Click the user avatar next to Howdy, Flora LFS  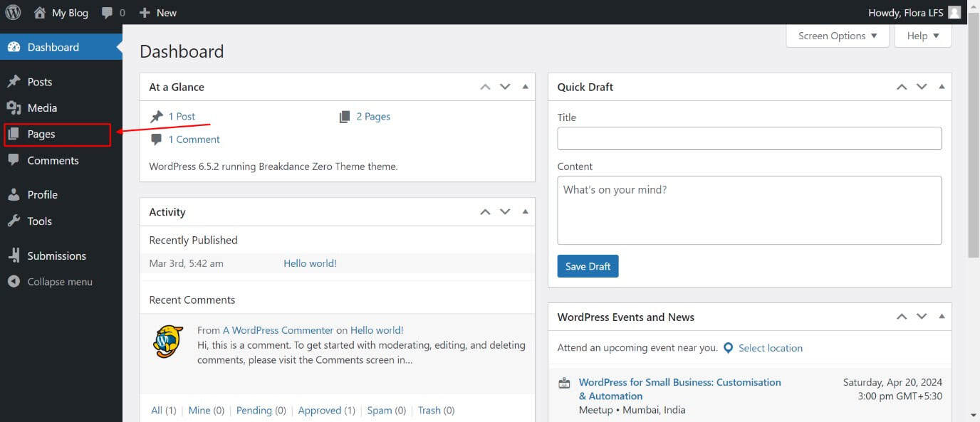[x=954, y=13]
